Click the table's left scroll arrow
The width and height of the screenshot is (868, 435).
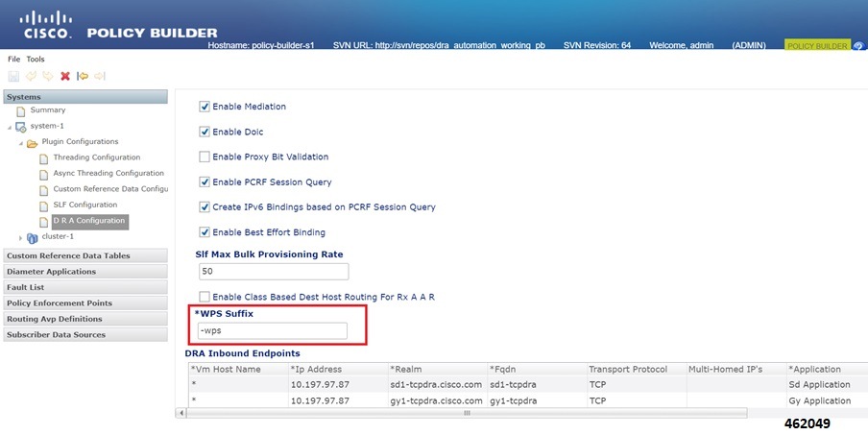click(181, 413)
